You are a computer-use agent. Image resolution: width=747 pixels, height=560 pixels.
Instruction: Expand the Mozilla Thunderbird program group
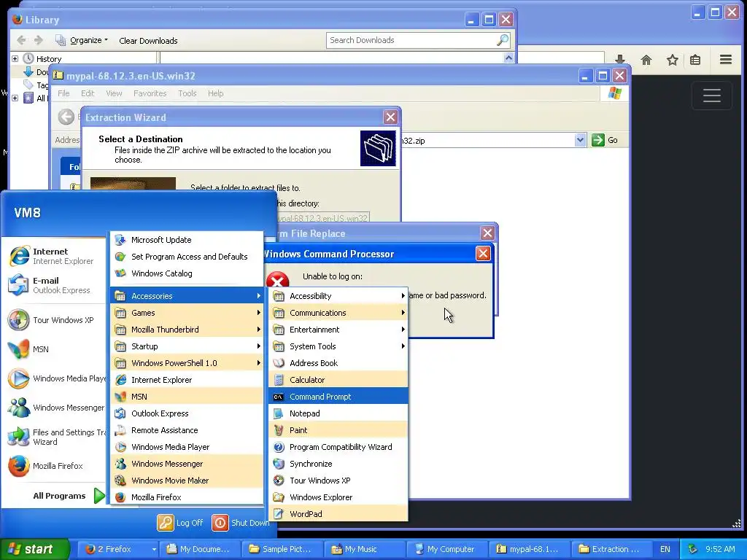click(x=187, y=330)
